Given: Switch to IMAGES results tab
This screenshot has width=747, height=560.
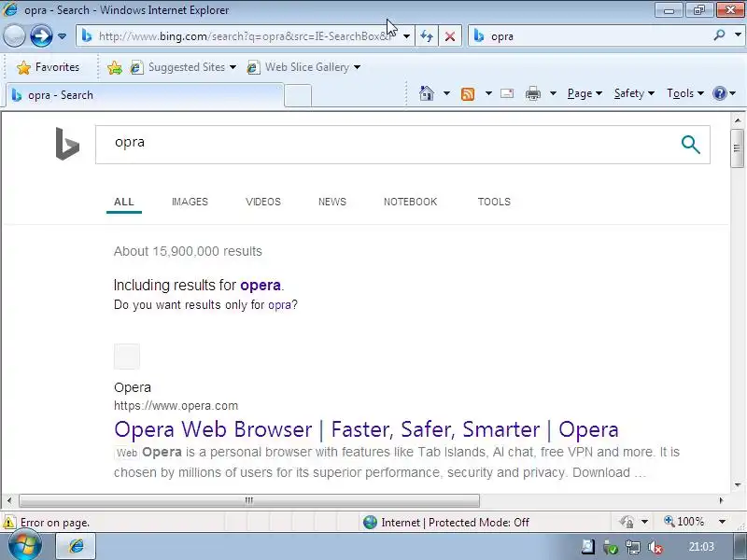Looking at the screenshot, I should coord(190,202).
